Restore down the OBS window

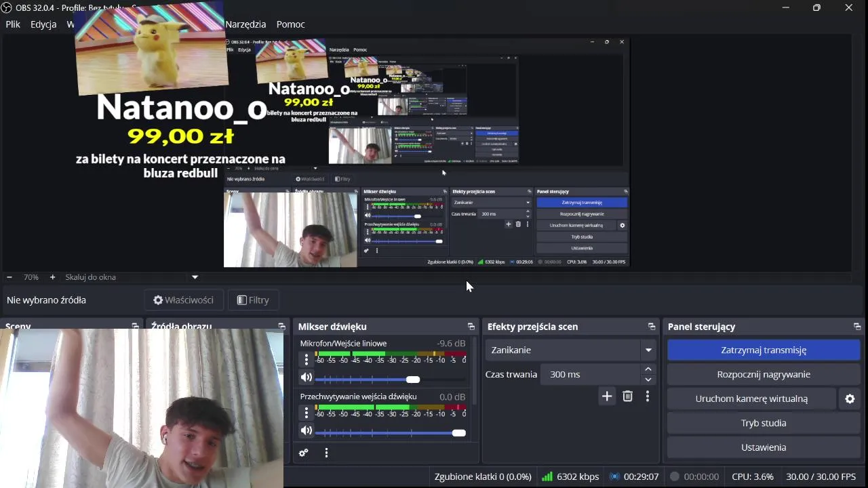[816, 7]
